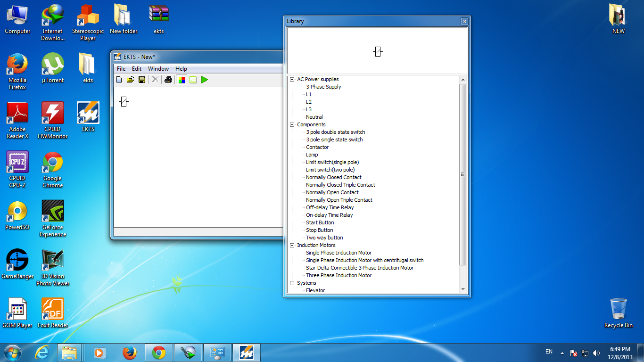
Task: Choose Elevator under Systems
Action: (x=315, y=290)
